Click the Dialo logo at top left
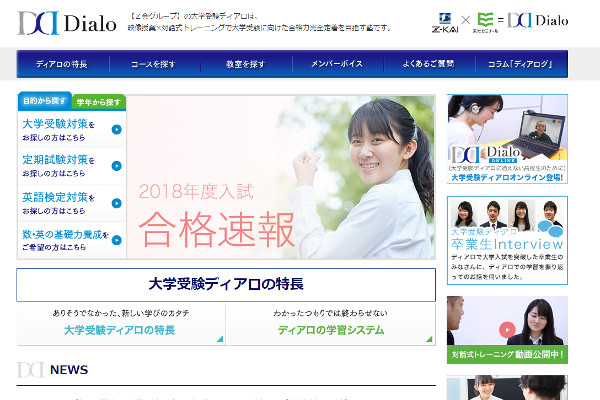This screenshot has width=600, height=400. click(67, 23)
